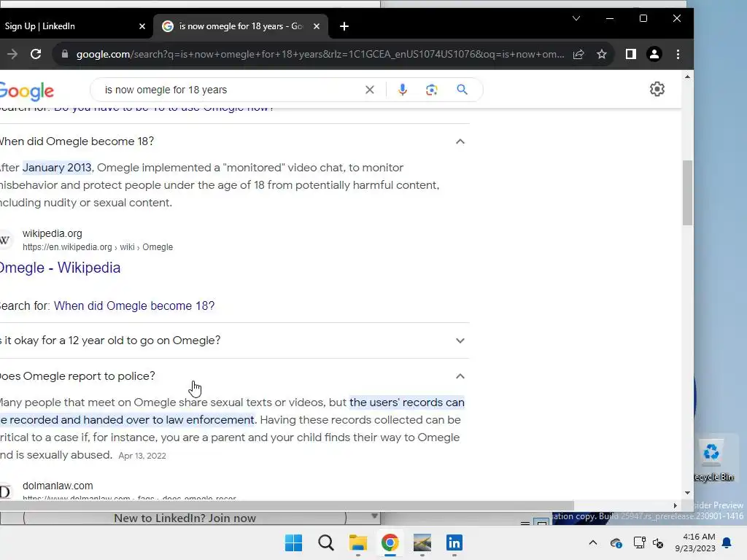The width and height of the screenshot is (747, 560).
Task: Click the scrollbar down arrow
Action: pyautogui.click(x=687, y=493)
